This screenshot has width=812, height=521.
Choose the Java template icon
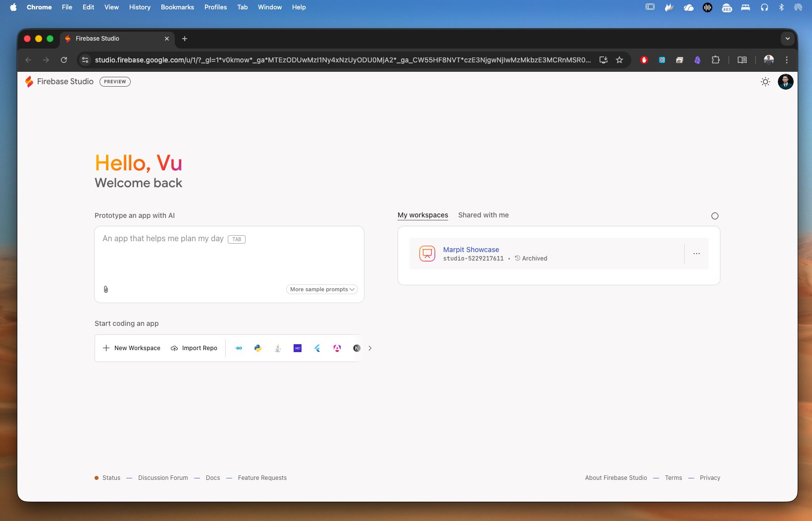pyautogui.click(x=278, y=348)
